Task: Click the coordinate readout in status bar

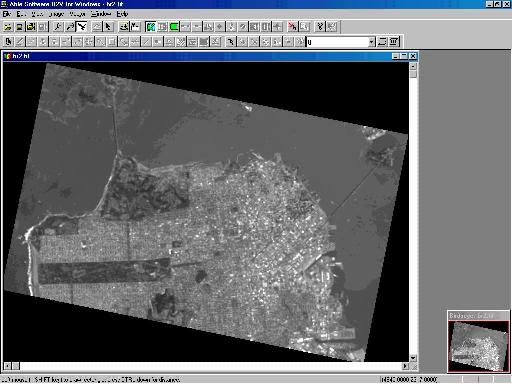Action: pyautogui.click(x=409, y=380)
